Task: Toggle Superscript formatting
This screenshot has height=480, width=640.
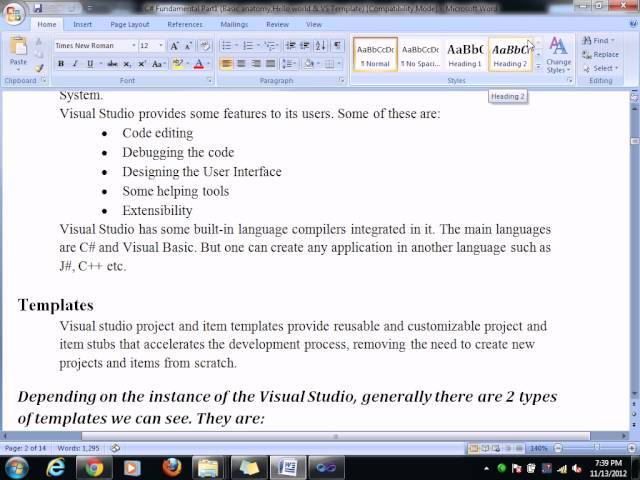Action: 142,64
